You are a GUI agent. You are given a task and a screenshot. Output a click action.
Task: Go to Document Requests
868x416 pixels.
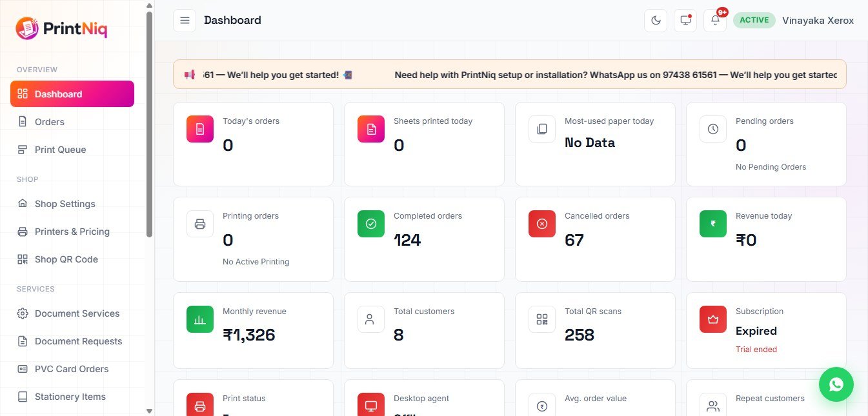72,341
